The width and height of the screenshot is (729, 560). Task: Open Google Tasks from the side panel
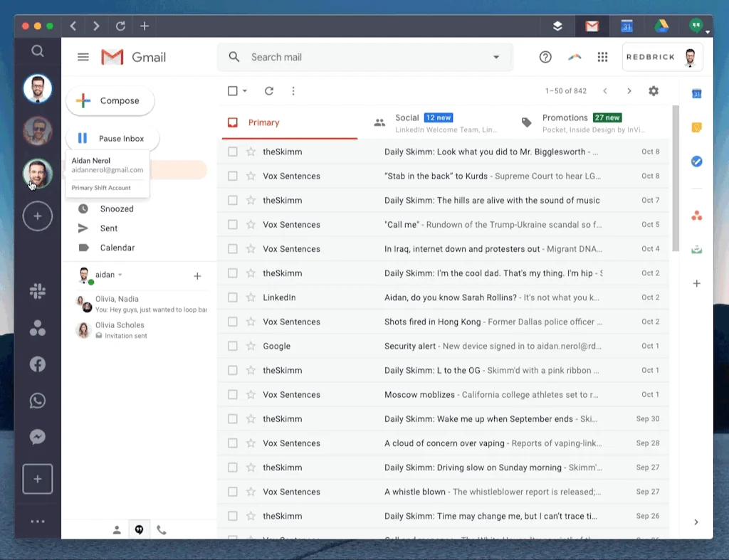point(696,161)
